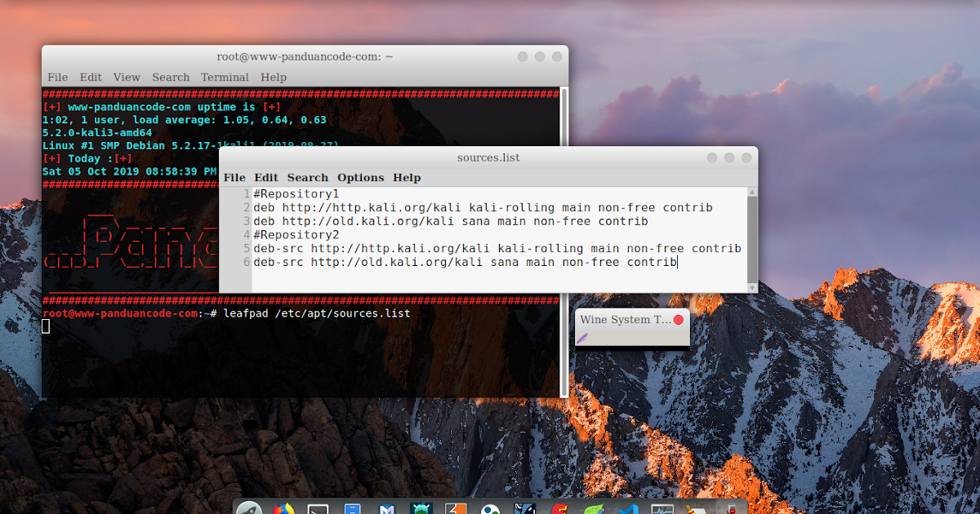Viewport: 980px width, 514px height.
Task: Click the line "deb http://http.kali.org/kali kali-rolling"
Action: point(483,208)
